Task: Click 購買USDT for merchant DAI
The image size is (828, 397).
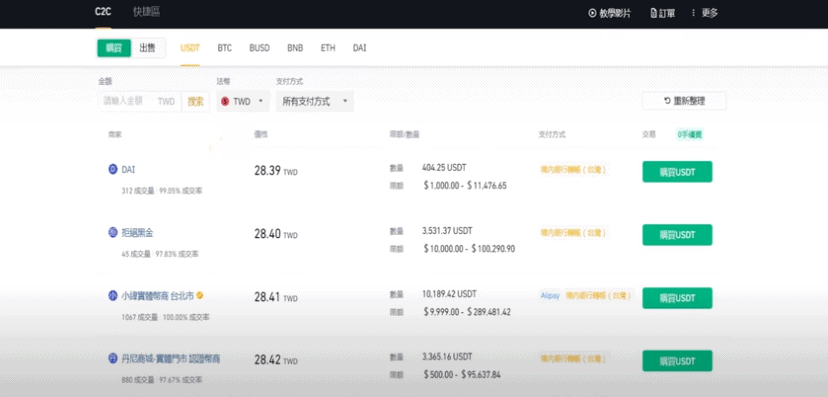Action: 677,172
